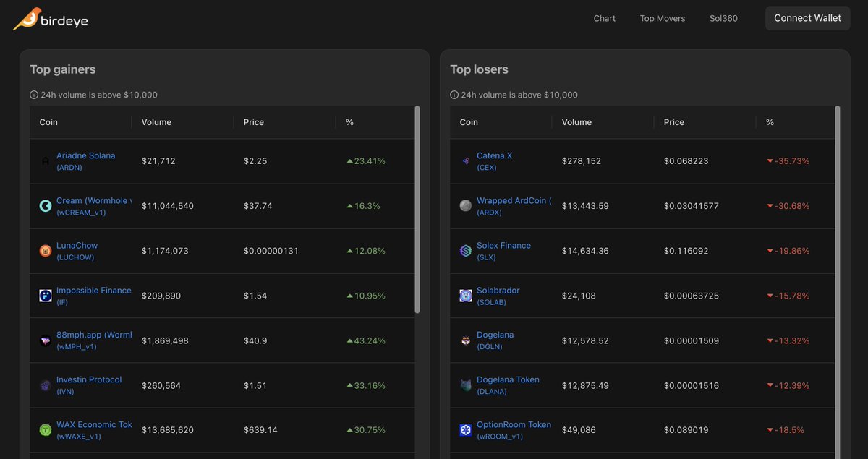868x459 pixels.
Task: Click the Solabrador token icon
Action: point(466,296)
